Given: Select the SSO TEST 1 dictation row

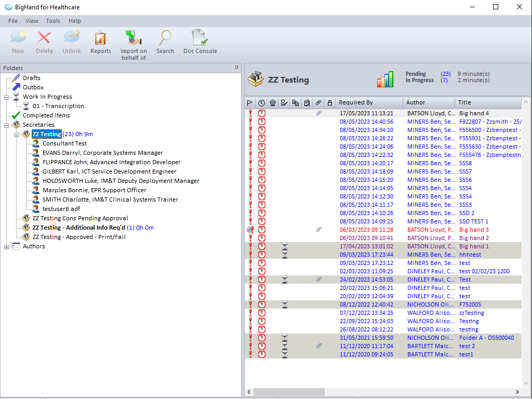Looking at the screenshot, I should (383, 221).
